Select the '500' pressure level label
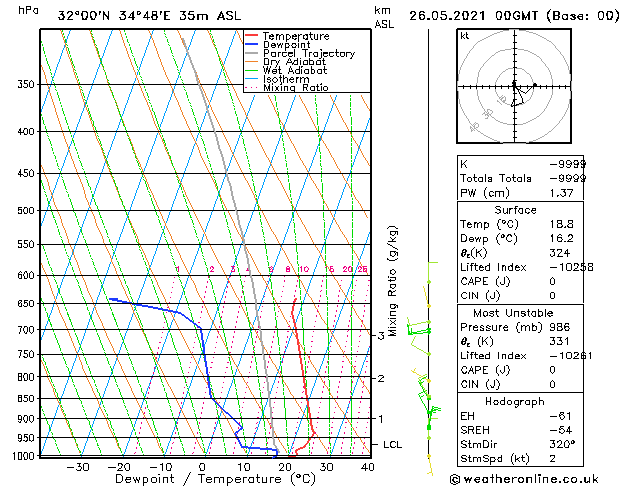629x486 pixels. point(26,211)
